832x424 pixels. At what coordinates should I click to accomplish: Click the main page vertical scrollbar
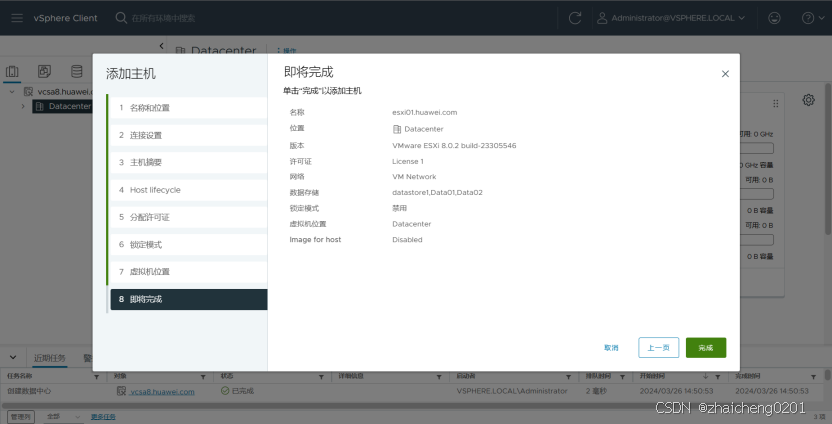pos(828,159)
